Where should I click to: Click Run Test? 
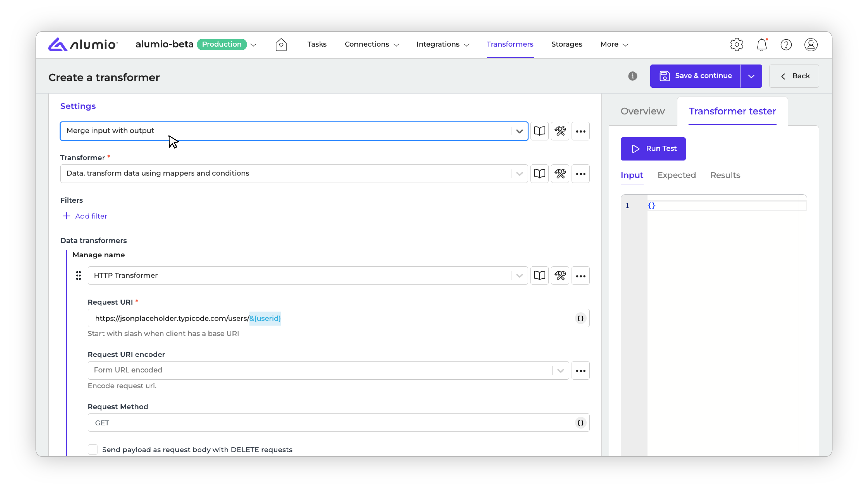coord(653,149)
